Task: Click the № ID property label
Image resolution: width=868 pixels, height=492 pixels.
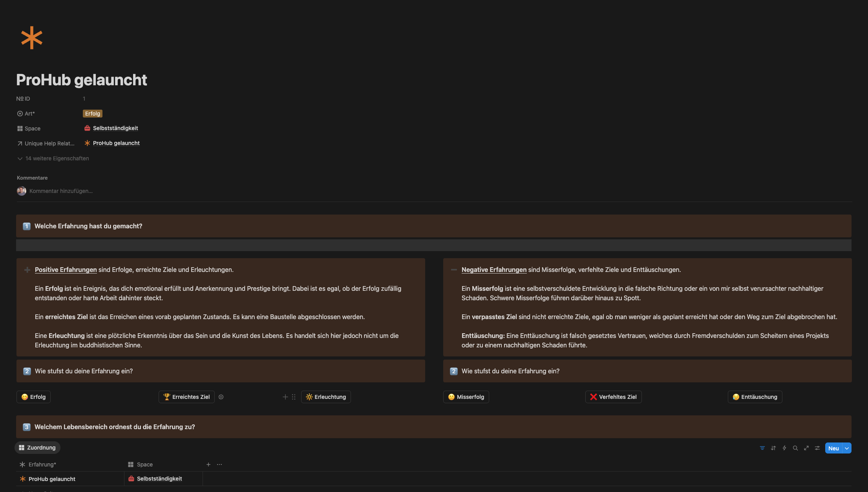Action: [x=23, y=99]
